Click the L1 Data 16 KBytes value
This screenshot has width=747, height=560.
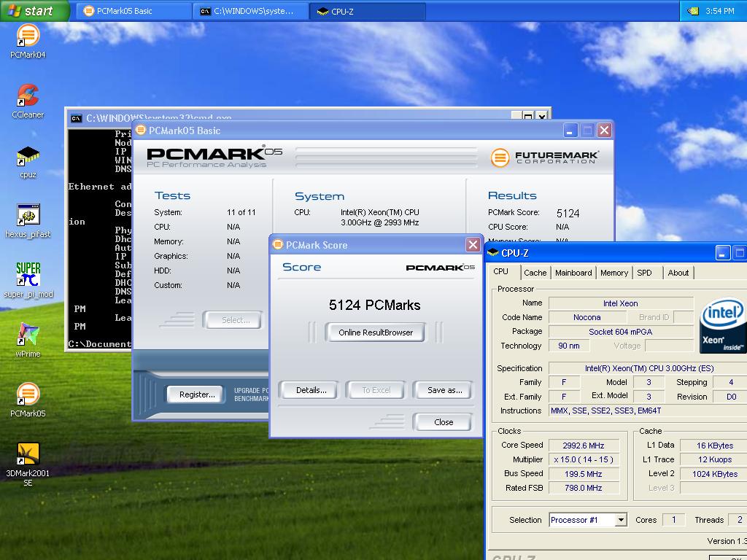(x=713, y=446)
